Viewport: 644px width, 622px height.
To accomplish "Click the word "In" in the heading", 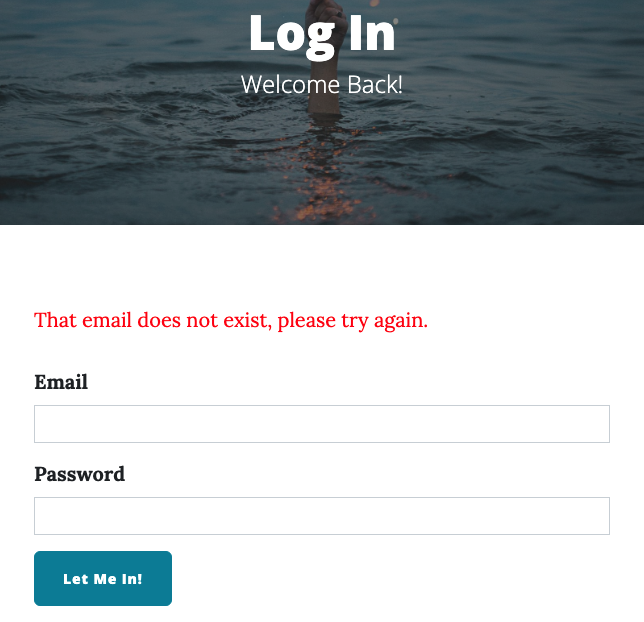I will [x=372, y=33].
